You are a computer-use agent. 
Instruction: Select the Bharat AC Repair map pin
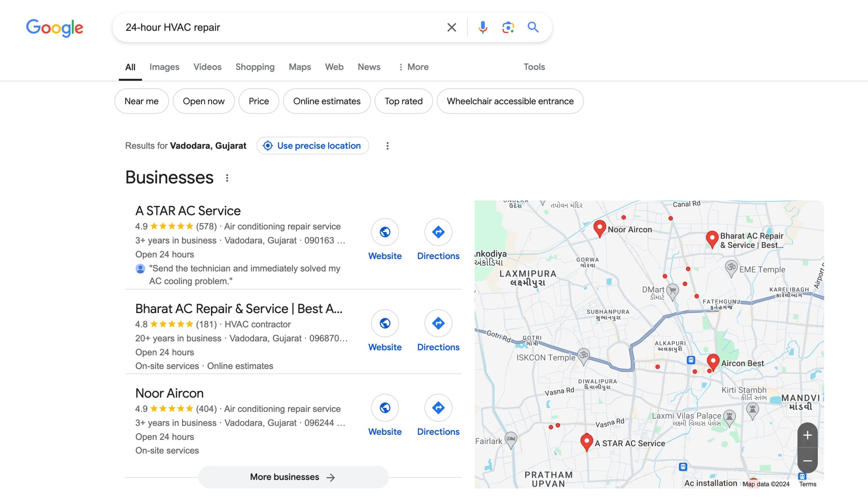tap(712, 239)
